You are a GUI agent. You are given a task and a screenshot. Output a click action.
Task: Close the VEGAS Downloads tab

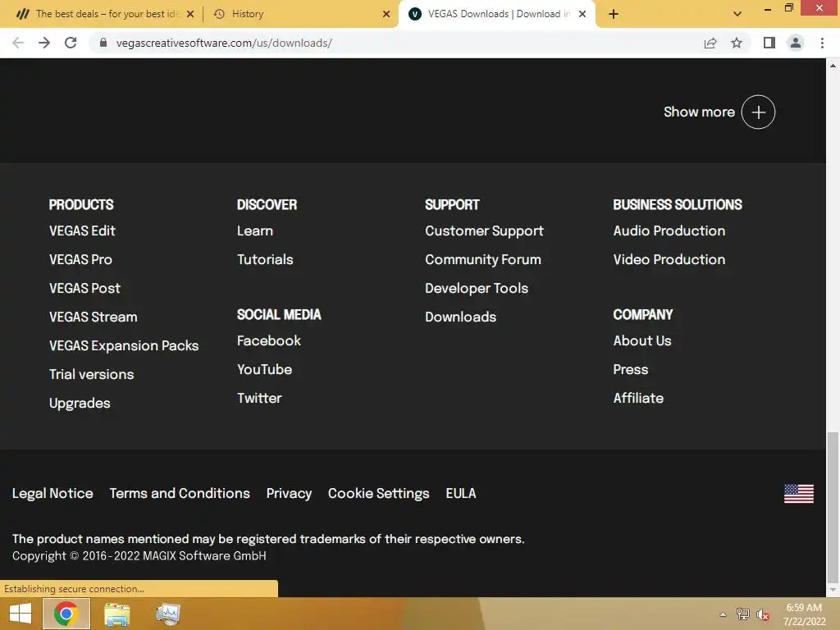[x=582, y=14]
